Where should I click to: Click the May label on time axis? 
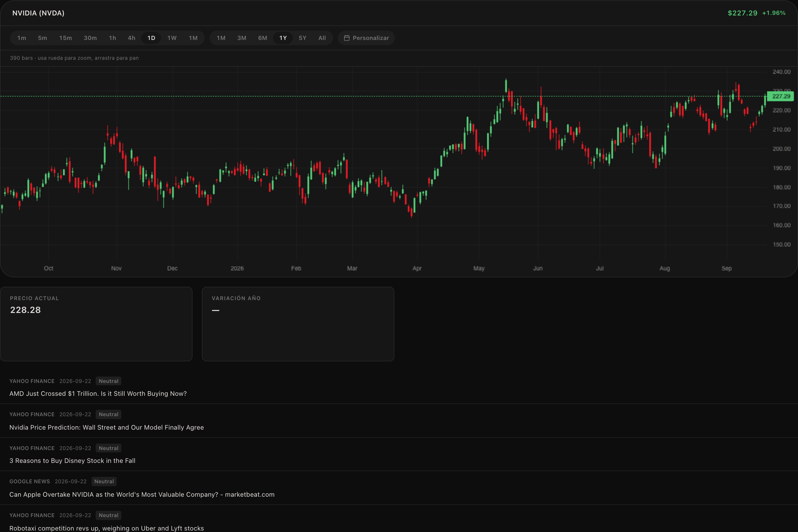coord(479,268)
